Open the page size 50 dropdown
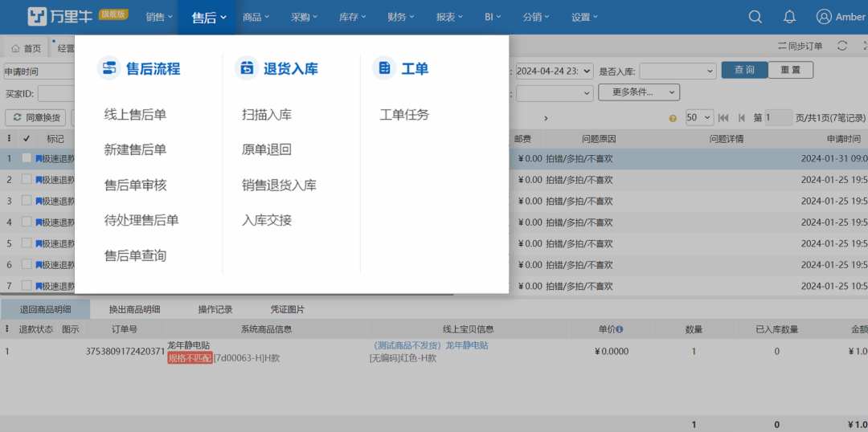 pyautogui.click(x=699, y=118)
